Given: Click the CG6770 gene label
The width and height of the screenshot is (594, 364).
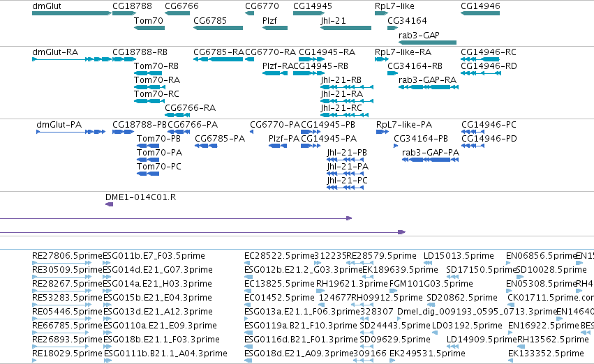Looking at the screenshot, I should (262, 6).
